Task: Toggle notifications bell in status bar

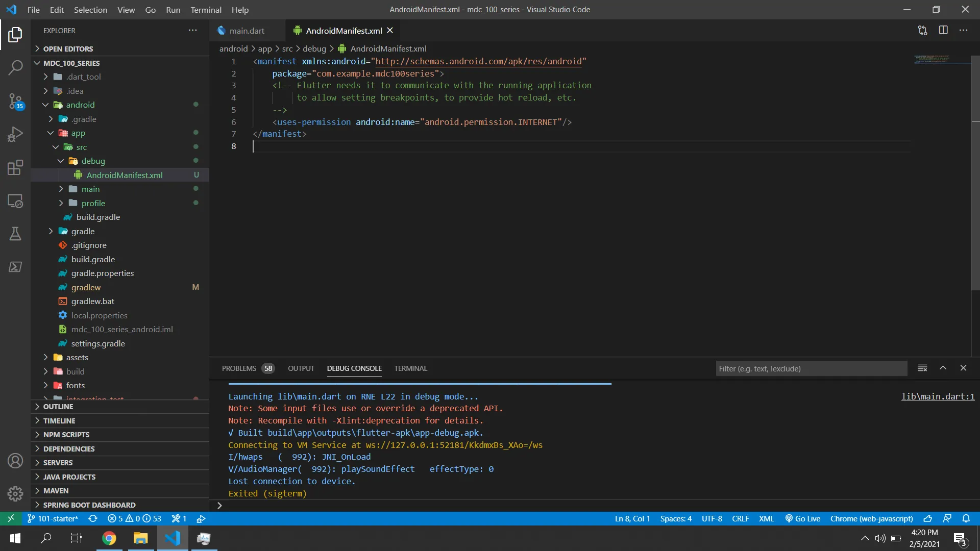Action: (x=966, y=519)
